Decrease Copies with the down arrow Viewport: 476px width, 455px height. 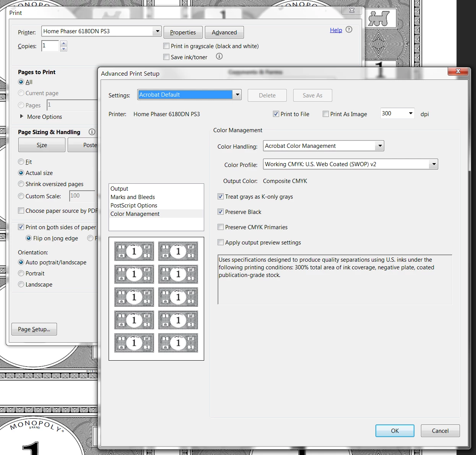(x=64, y=49)
